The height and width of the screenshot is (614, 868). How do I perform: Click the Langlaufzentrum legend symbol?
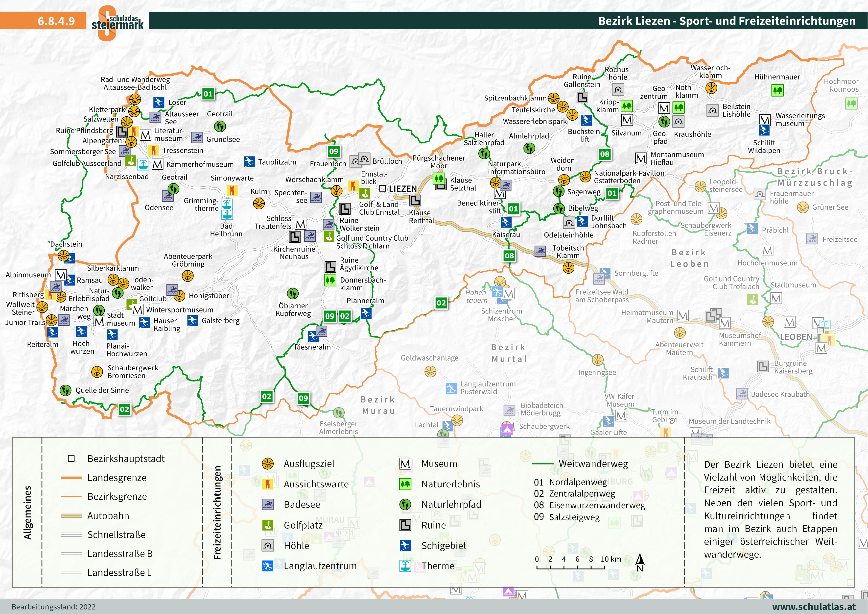268,566
